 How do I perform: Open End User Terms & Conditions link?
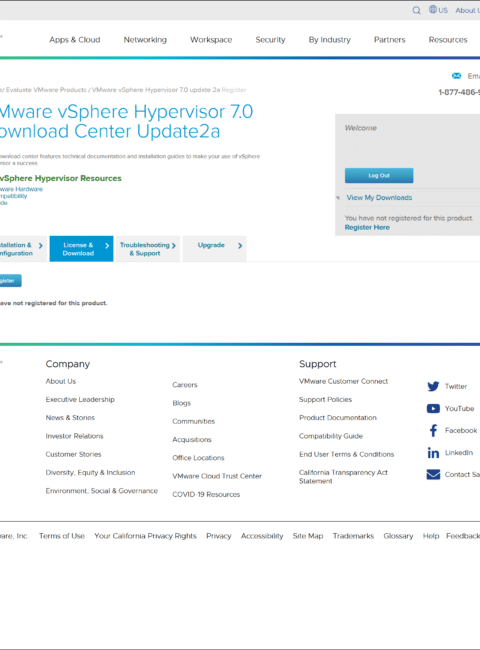(x=347, y=454)
